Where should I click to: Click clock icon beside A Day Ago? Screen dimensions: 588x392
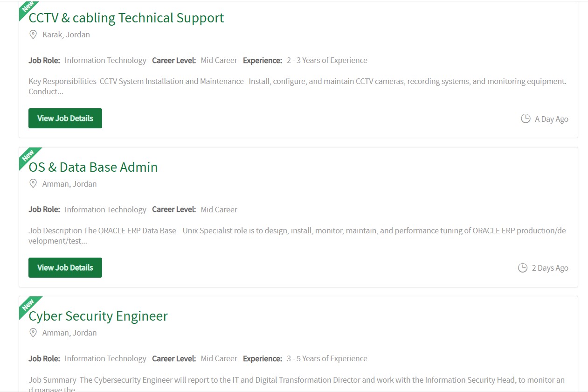tap(526, 119)
